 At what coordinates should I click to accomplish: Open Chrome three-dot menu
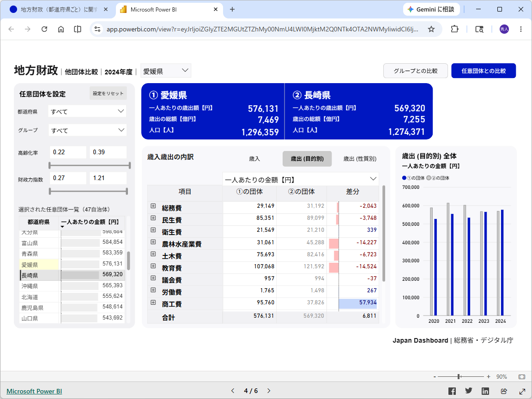coord(521,29)
